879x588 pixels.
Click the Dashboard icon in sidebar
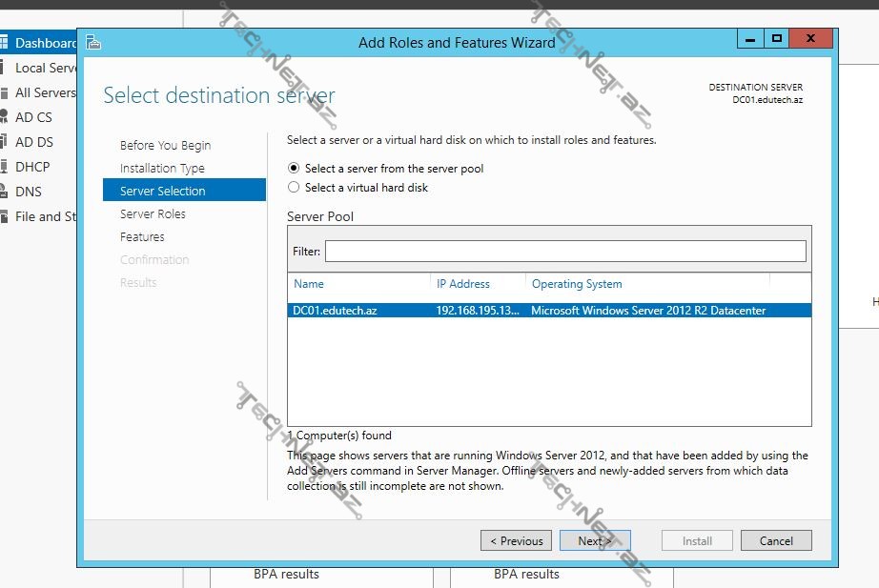click(4, 43)
